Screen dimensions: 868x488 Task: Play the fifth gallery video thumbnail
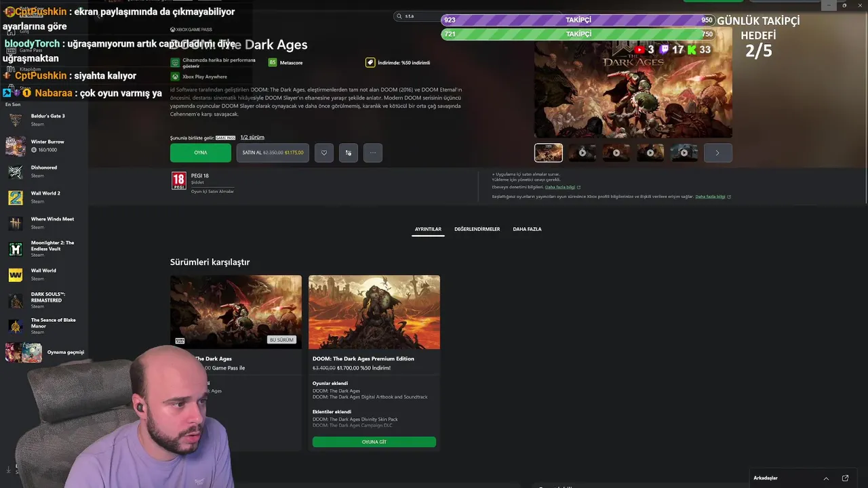(x=684, y=152)
